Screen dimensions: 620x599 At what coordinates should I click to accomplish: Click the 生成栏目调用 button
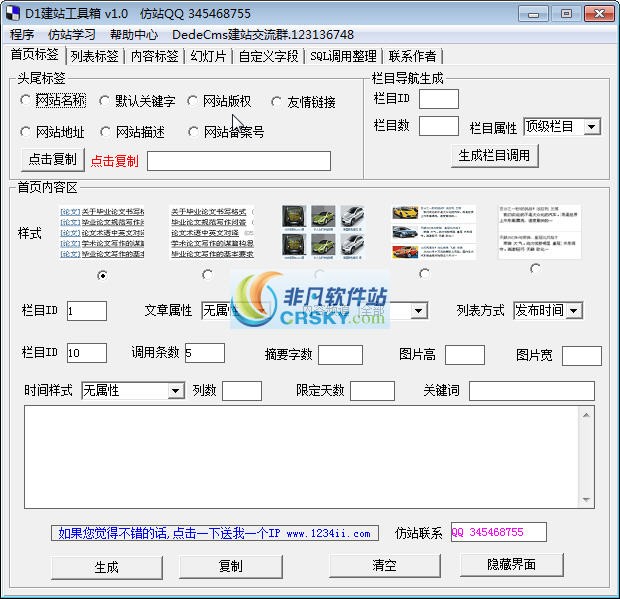(x=494, y=155)
